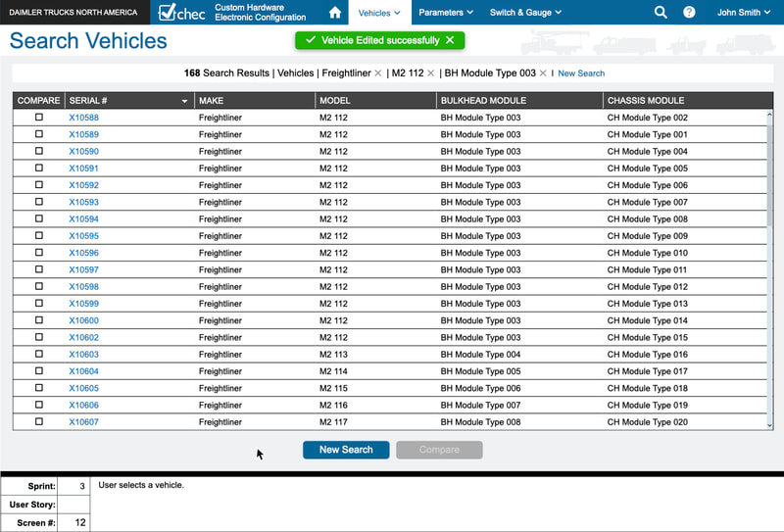
Task: Select CH Module Type 002 cell
Action: point(648,118)
